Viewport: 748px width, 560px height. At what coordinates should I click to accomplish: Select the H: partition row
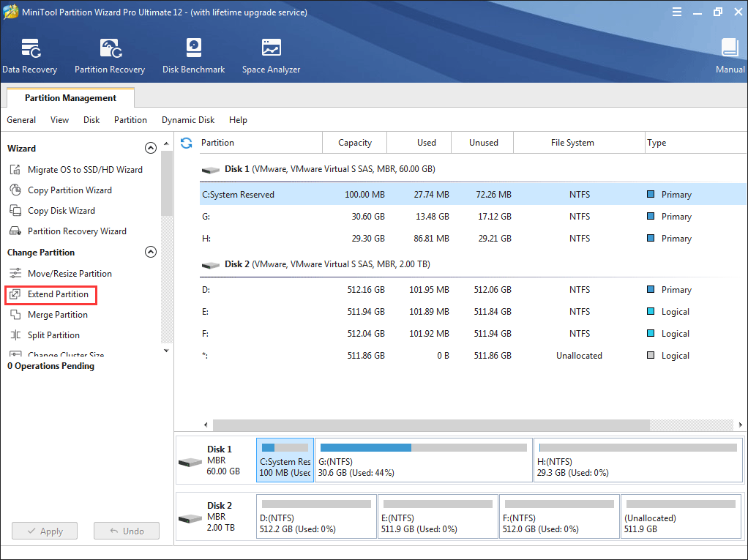[x=473, y=238]
